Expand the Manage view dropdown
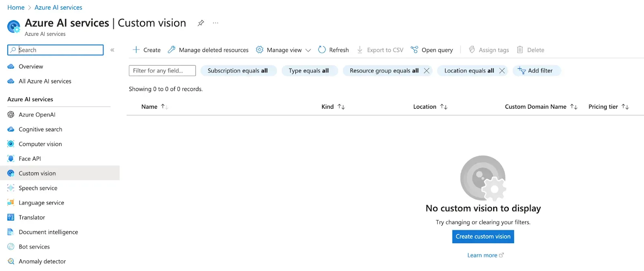This screenshot has height=271, width=644. tap(283, 50)
